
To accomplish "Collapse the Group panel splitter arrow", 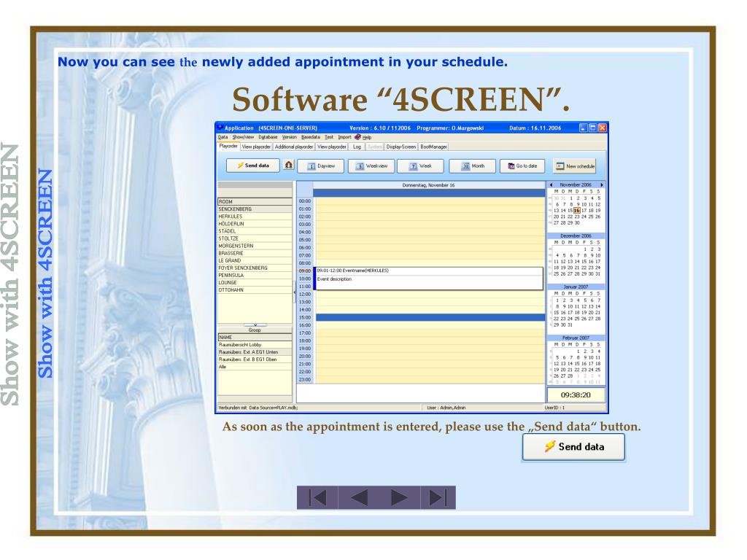I will click(x=255, y=325).
